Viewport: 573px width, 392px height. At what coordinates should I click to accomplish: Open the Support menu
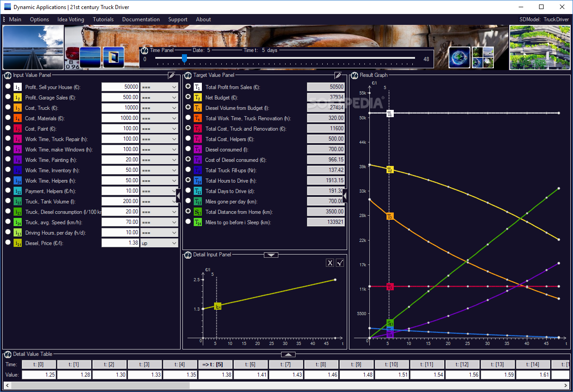[x=178, y=19]
